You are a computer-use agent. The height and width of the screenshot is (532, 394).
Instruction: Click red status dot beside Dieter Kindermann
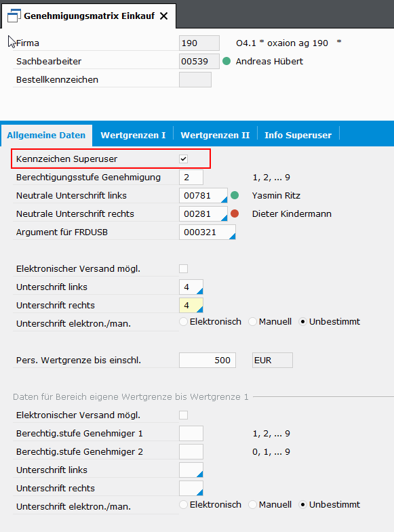(235, 213)
